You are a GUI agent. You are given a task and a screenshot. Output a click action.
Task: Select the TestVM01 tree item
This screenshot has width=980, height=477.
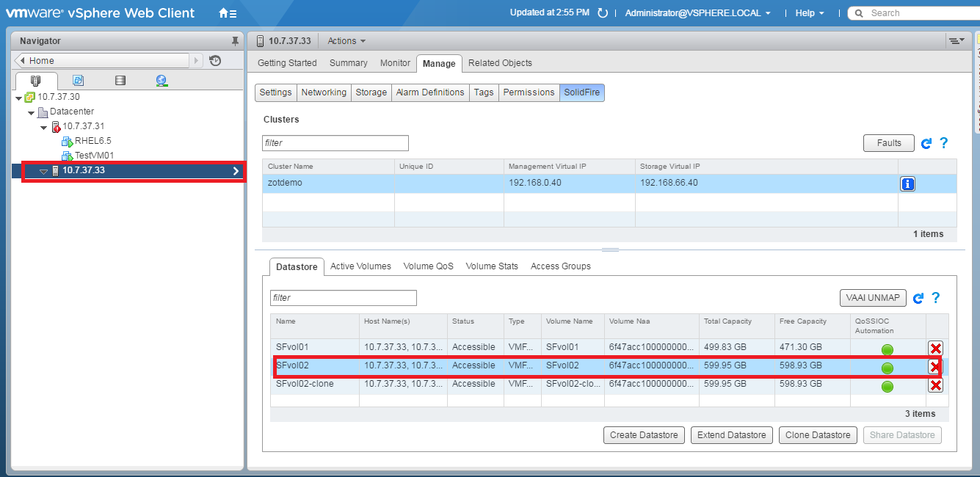[x=94, y=156]
